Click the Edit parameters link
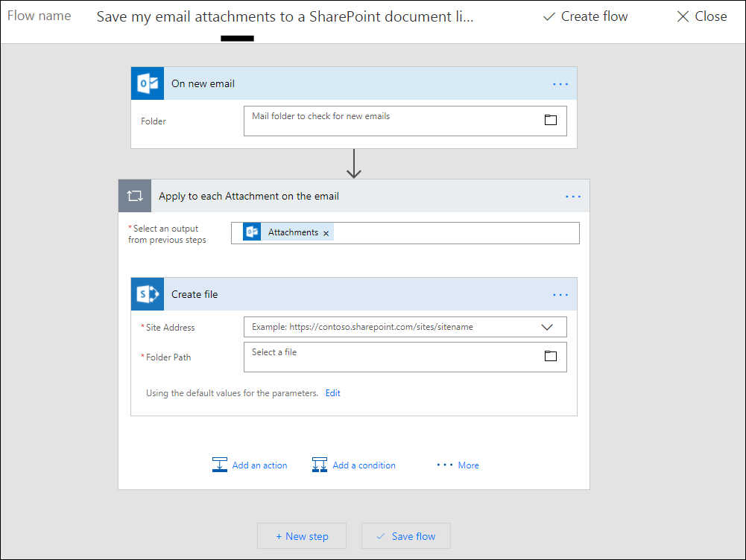The image size is (746, 560). point(332,393)
